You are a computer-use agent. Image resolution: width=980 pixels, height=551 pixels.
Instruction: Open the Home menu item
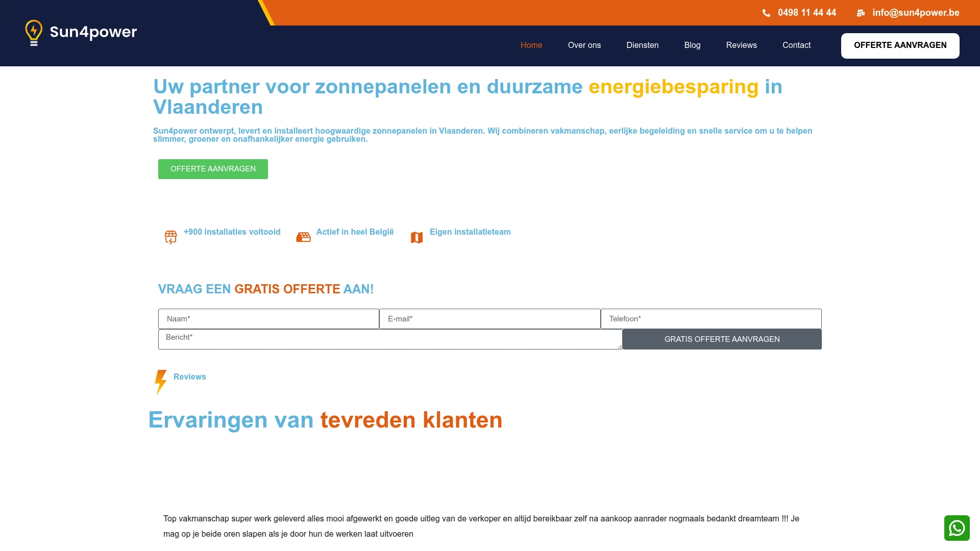coord(531,45)
